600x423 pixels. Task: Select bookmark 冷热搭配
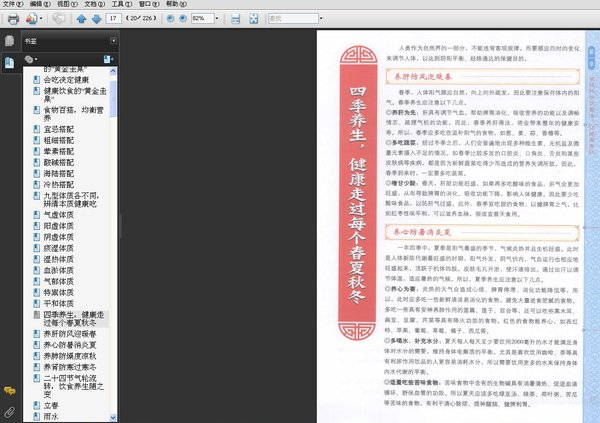click(59, 185)
